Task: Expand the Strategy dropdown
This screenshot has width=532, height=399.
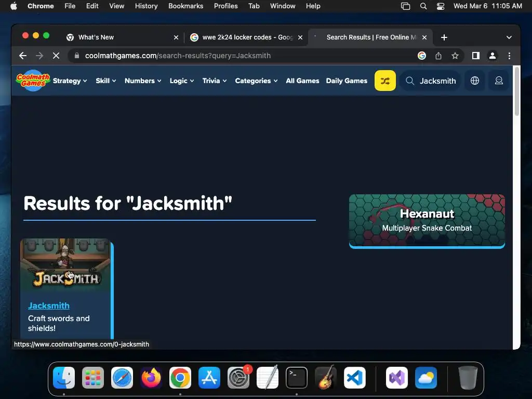Action: (x=70, y=81)
